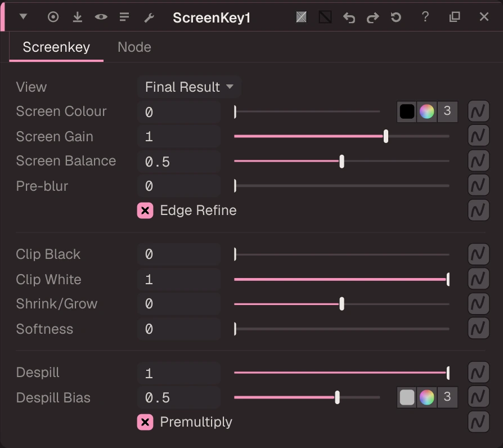Click the Shrink/Grow value field

click(x=179, y=304)
